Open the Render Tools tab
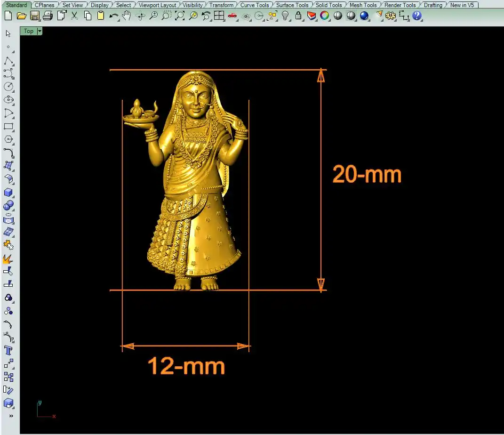Image resolution: width=504 pixels, height=435 pixels. (400, 5)
